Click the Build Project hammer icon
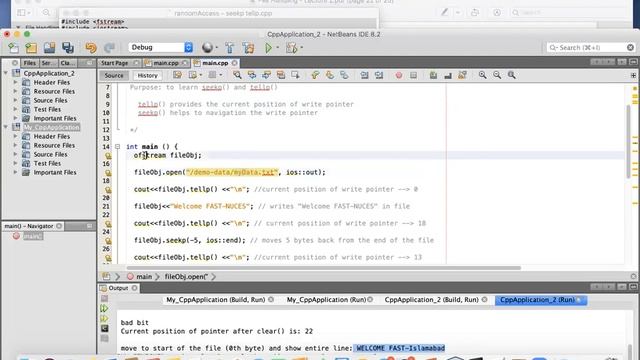Viewport: 640px width, 360px height. pos(229,48)
